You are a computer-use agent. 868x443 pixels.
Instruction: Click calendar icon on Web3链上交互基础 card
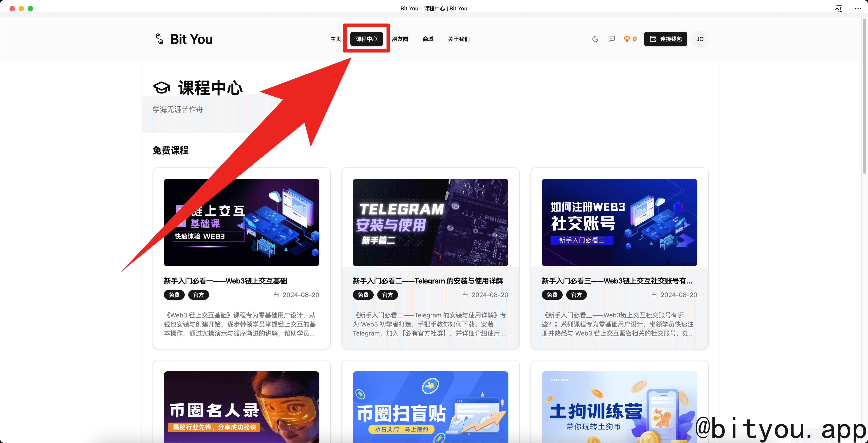coord(276,295)
